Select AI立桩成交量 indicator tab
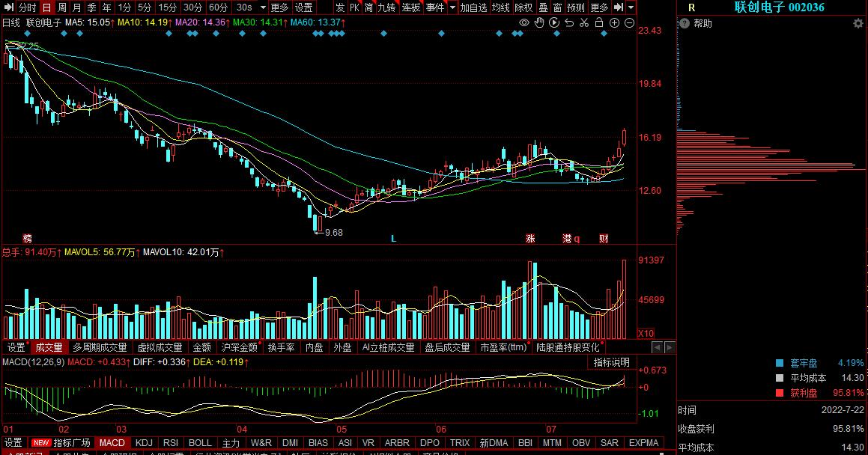 point(389,347)
